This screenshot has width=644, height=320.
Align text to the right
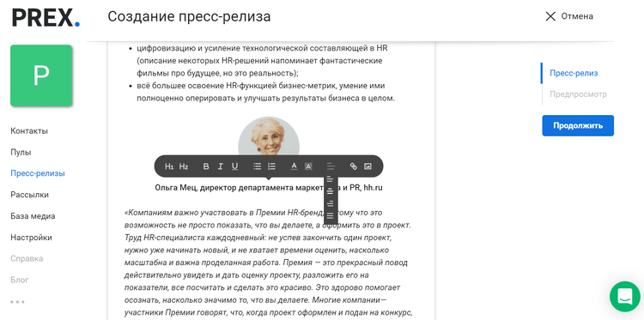330,203
